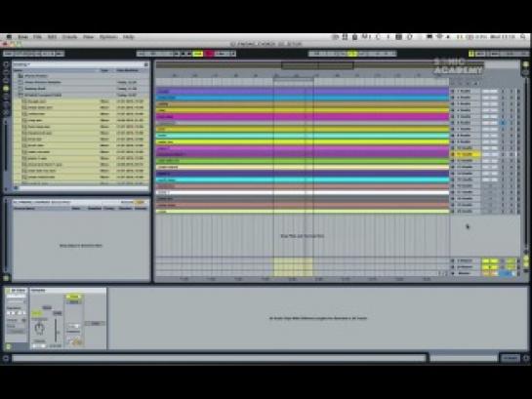Select the yellow highlighted track name

467,154
